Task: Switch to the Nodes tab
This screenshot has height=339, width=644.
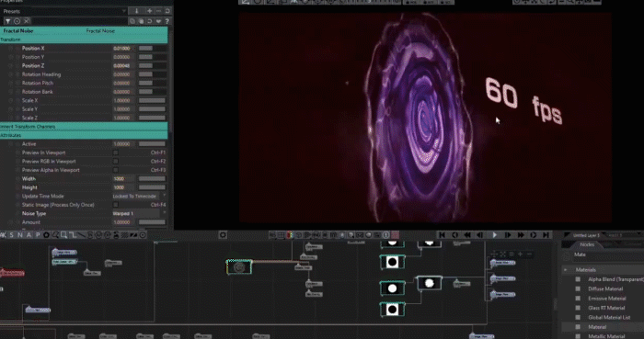Action: pos(587,244)
